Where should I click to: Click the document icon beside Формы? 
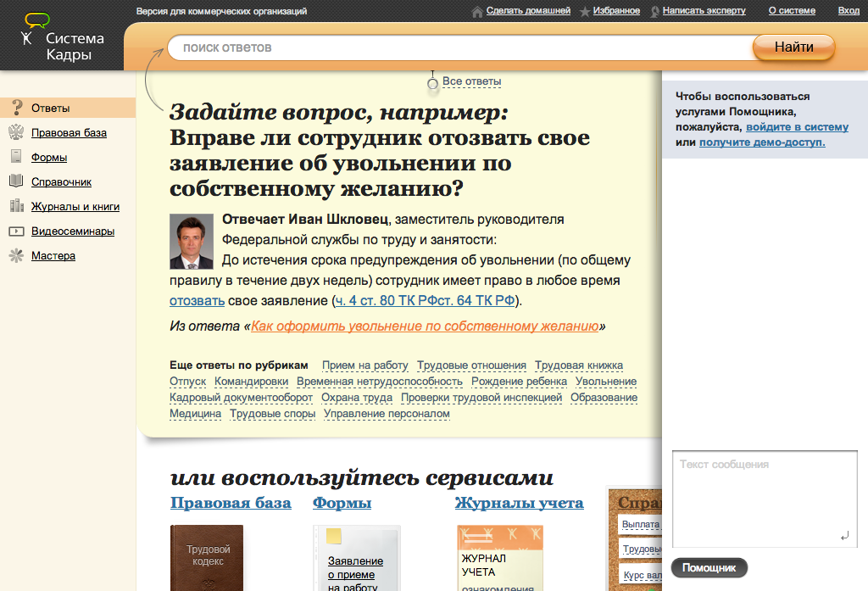[16, 157]
